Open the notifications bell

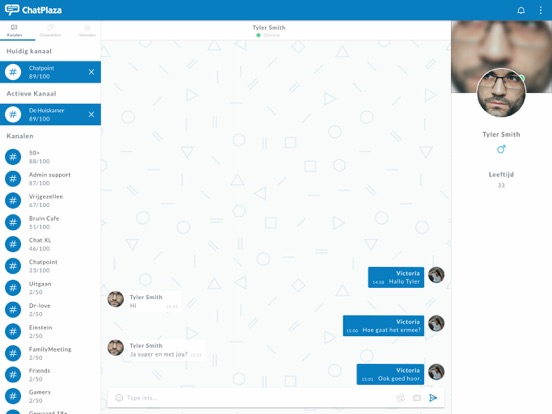521,10
